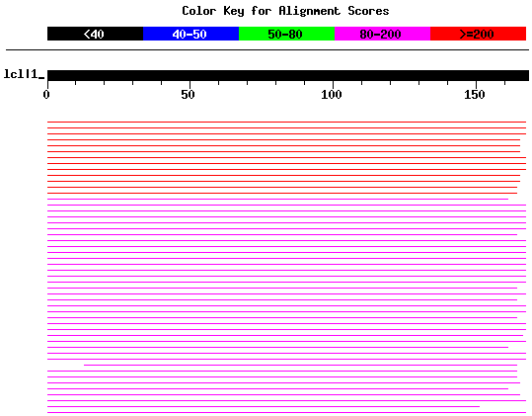Click the black <40 score color key
The height and width of the screenshot is (416, 532).
tap(95, 34)
